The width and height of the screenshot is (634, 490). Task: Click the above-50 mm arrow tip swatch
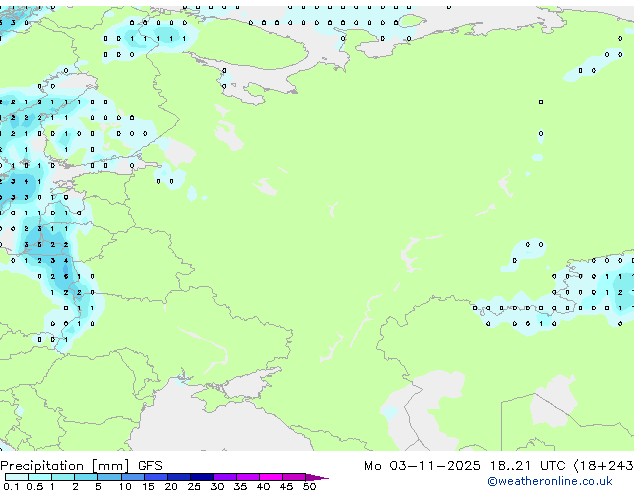pyautogui.click(x=317, y=477)
